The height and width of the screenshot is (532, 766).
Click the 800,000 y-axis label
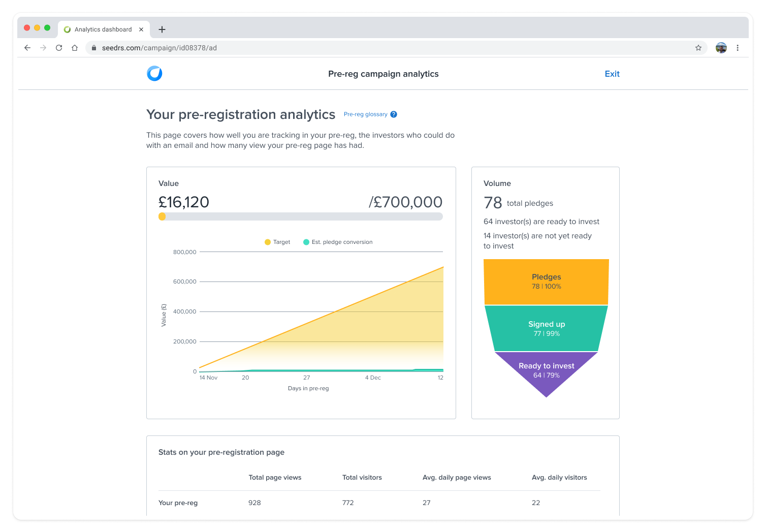pos(185,252)
